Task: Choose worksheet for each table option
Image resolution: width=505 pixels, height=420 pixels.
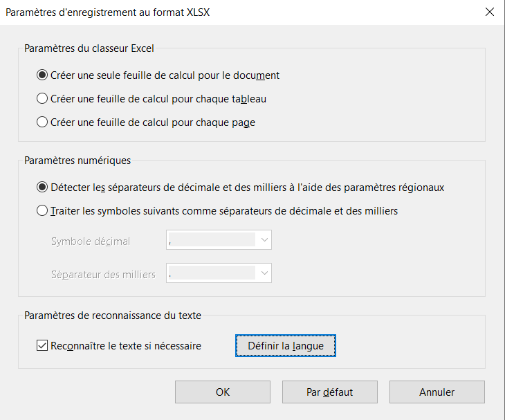Action: 42,99
